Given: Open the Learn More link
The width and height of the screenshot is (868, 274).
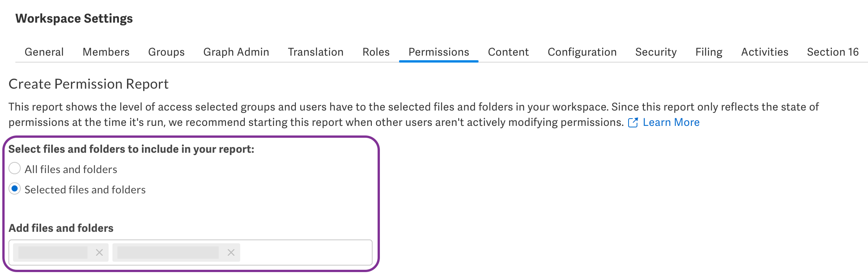Looking at the screenshot, I should (671, 122).
